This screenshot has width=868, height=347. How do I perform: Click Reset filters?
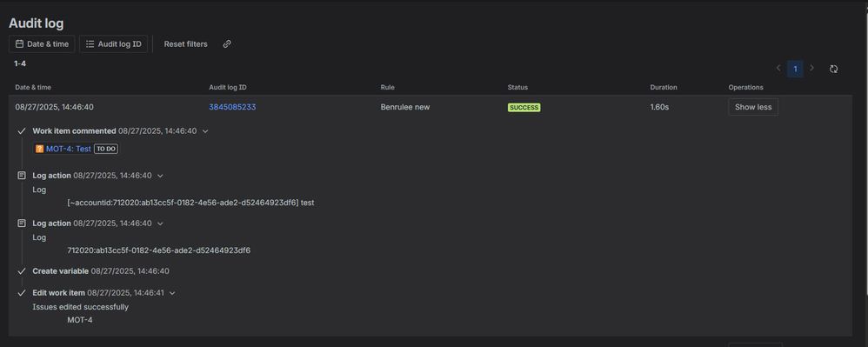[x=185, y=43]
